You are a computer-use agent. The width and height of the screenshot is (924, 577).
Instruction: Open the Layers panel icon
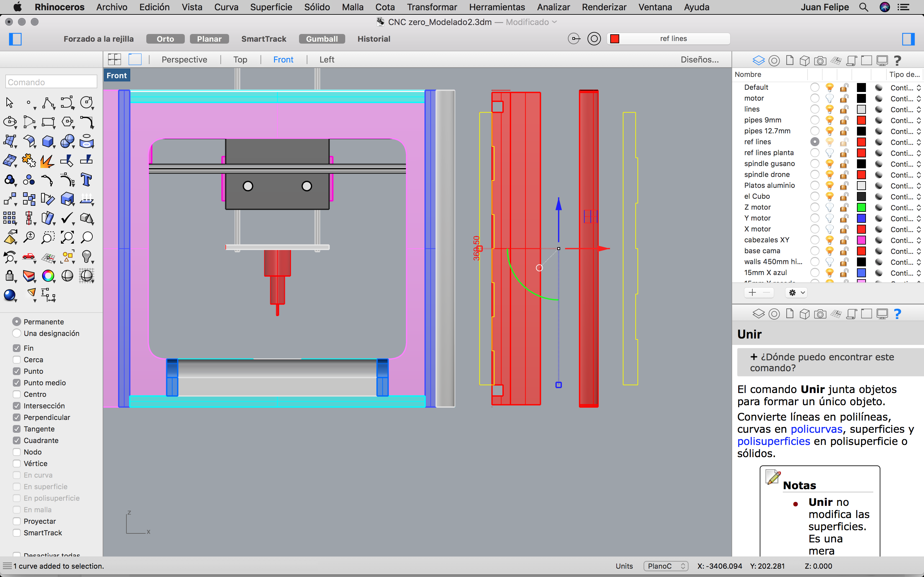pyautogui.click(x=758, y=60)
